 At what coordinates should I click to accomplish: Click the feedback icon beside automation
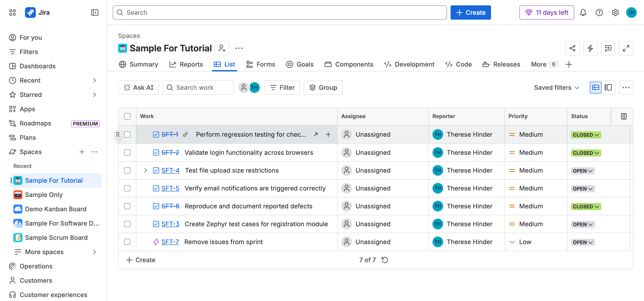pos(608,48)
